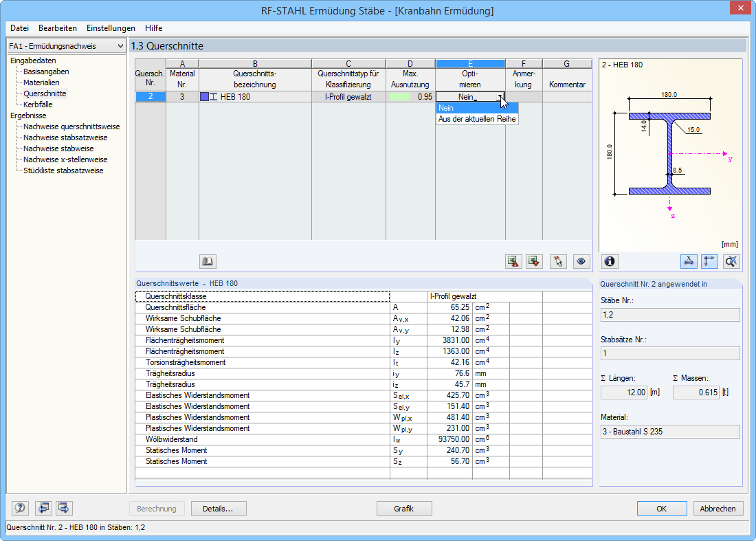Select Kerbfälle in the tree

tap(38, 104)
